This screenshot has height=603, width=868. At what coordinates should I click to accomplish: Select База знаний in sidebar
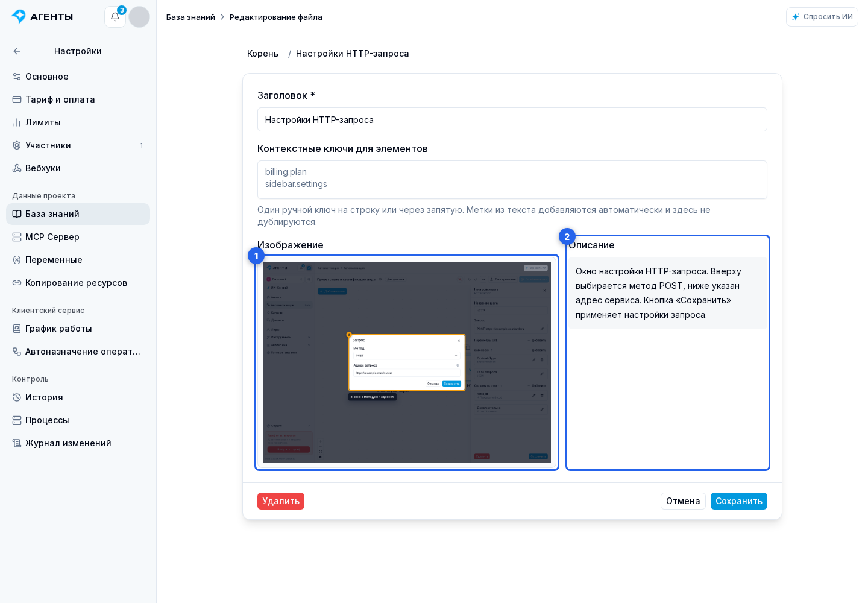[78, 214]
